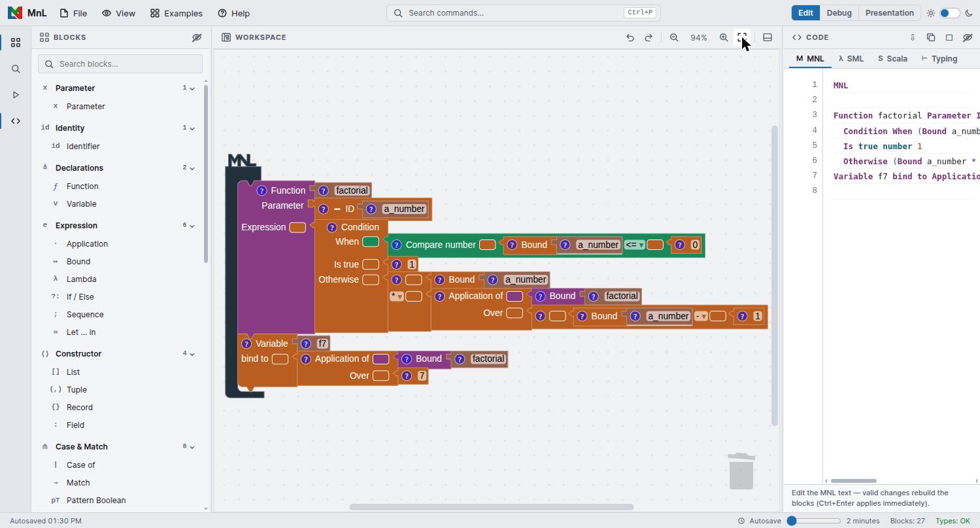Switch to Presentation mode
The image size is (980, 528).
pos(889,13)
